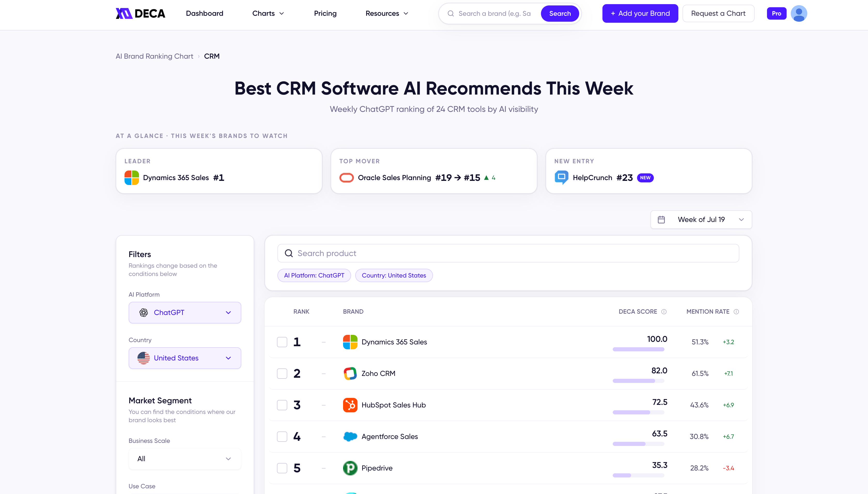Click Add your Brand button
The height and width of the screenshot is (494, 868).
coord(640,14)
